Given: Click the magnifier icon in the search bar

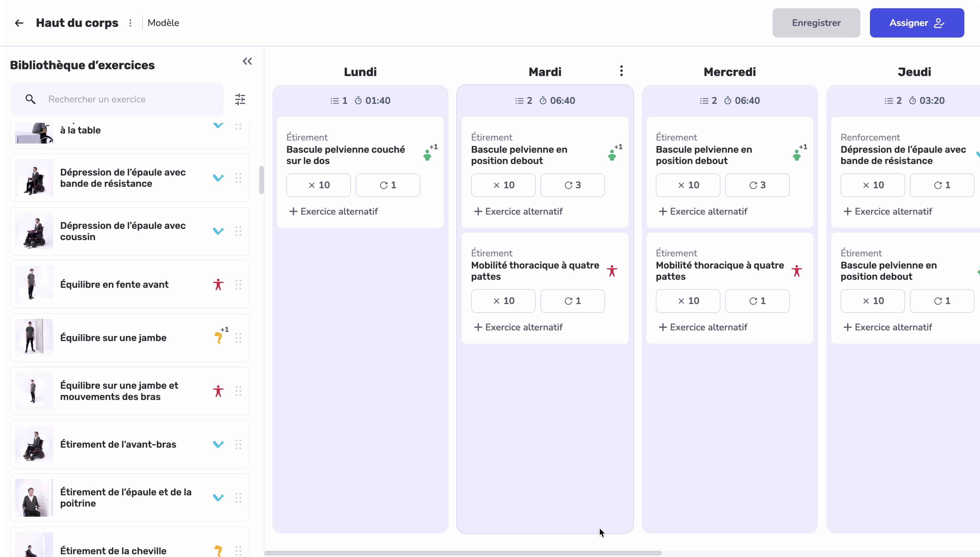Looking at the screenshot, I should 31,99.
